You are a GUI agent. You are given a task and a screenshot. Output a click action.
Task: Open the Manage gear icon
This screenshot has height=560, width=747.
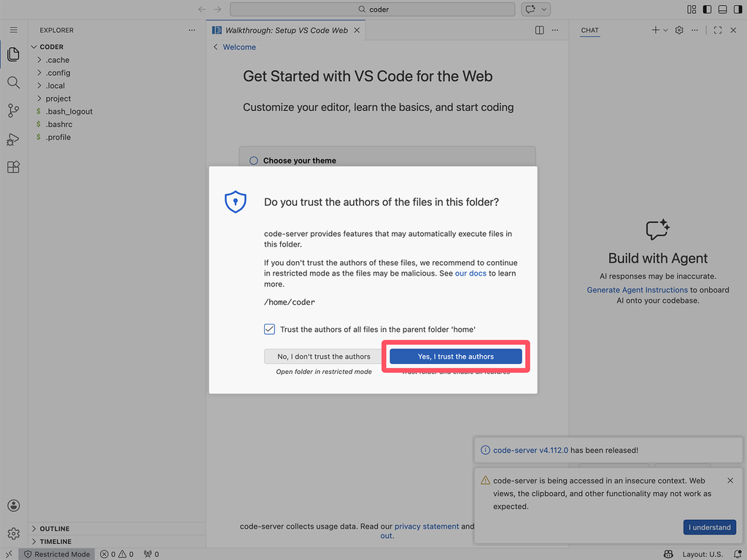[x=13, y=534]
